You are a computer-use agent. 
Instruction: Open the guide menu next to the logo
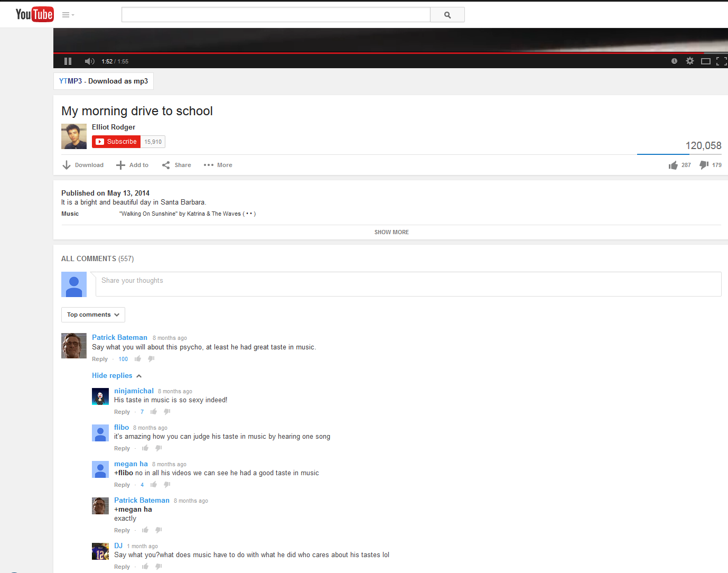click(x=68, y=15)
